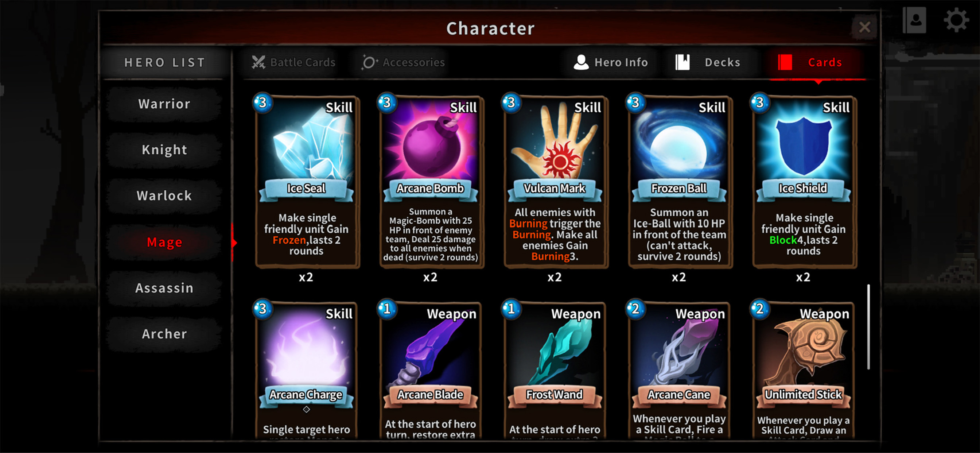Open the Accessories tab
Image resolution: width=980 pixels, height=453 pixels.
point(403,62)
